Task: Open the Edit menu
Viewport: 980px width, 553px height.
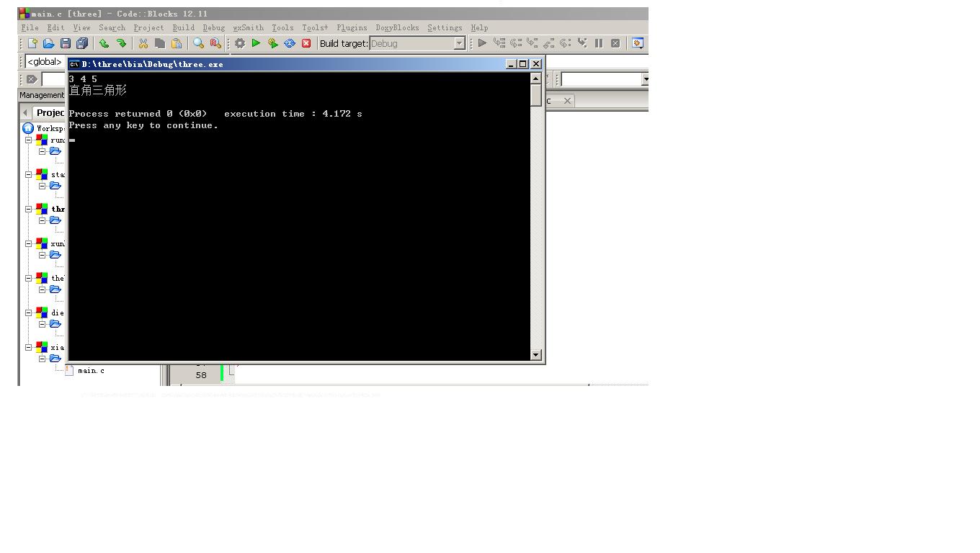Action: [55, 28]
